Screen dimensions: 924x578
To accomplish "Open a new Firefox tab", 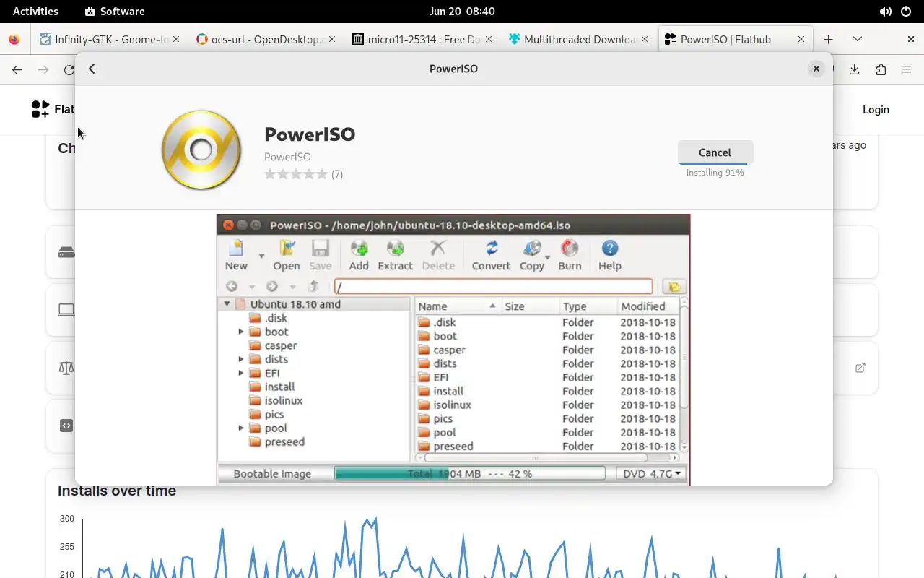I will pos(829,40).
